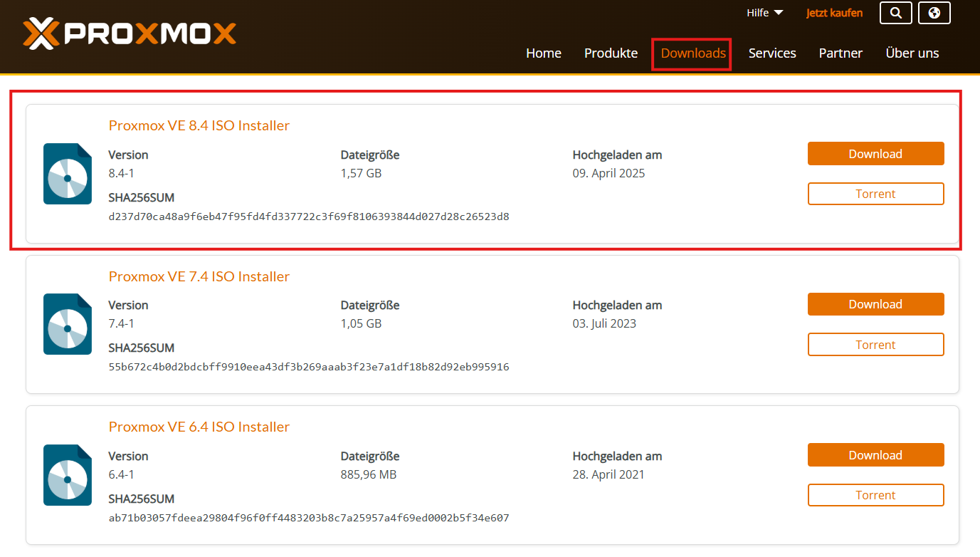Click the SHA256 hash starting with 55b672c4
This screenshot has height=557, width=980.
309,368
